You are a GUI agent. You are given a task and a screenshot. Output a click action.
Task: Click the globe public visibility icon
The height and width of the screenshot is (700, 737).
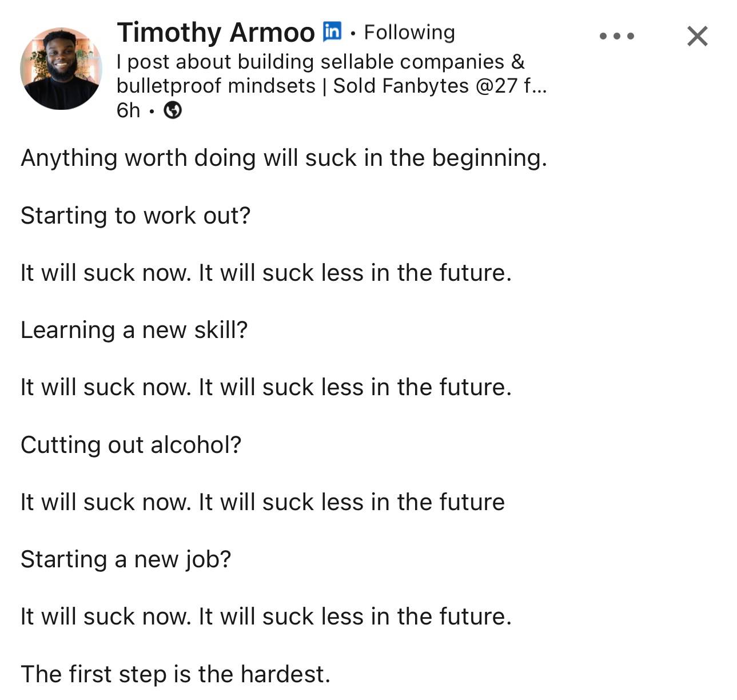[x=173, y=110]
